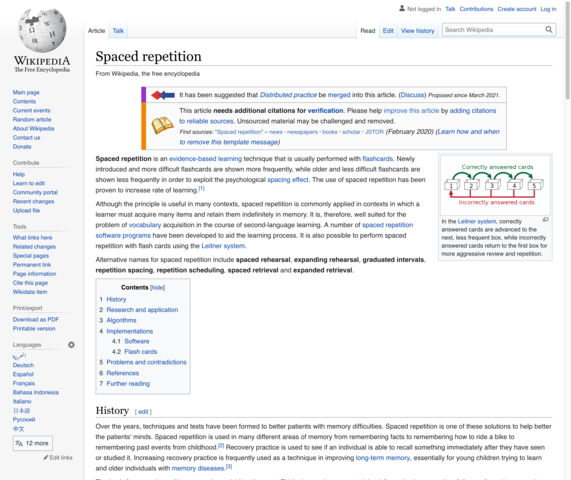Jump to Research and application section
Screen dimensions: 571x480
pos(142,310)
